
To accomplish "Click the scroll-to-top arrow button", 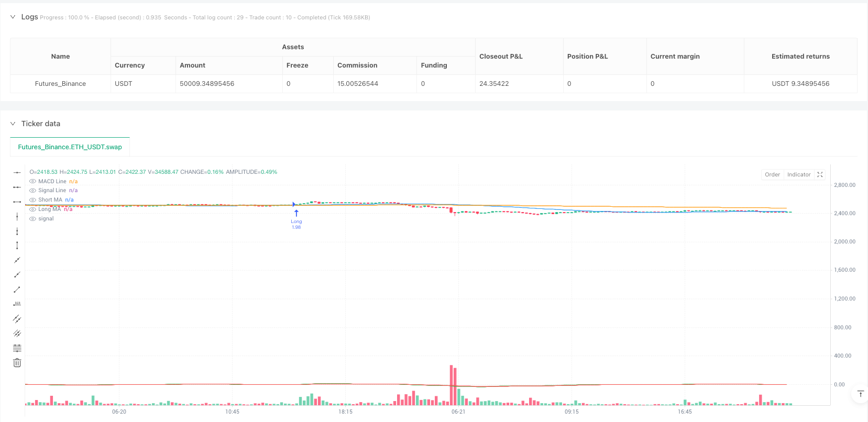I will [x=860, y=394].
